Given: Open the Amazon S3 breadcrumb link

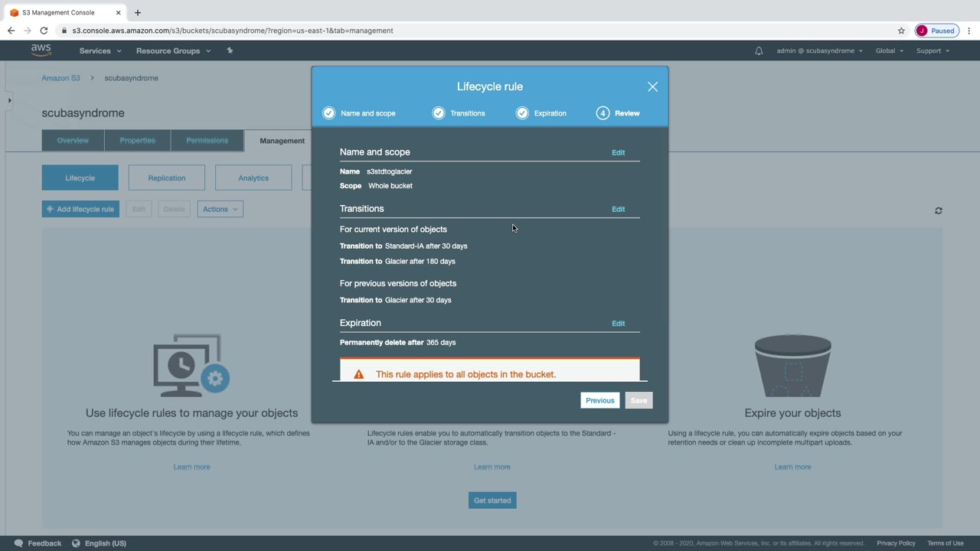Looking at the screenshot, I should (x=61, y=78).
